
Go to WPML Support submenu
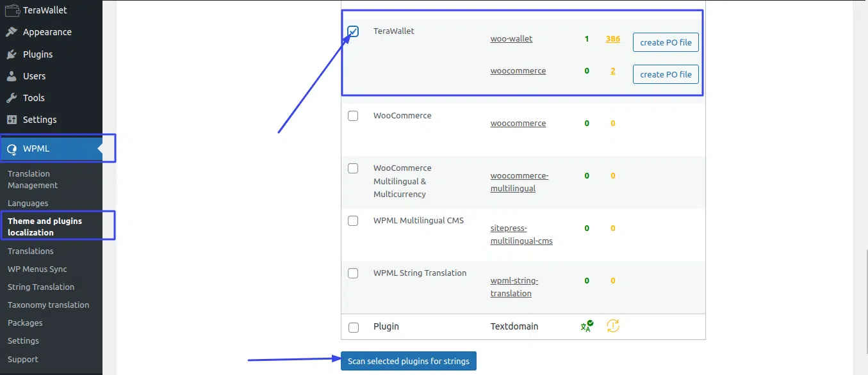point(23,359)
